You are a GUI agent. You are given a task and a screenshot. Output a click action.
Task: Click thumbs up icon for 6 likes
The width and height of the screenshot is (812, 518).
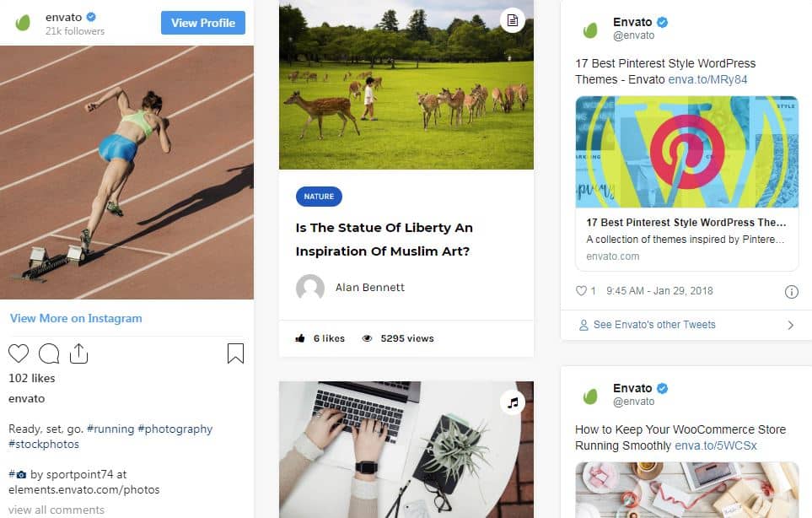300,338
